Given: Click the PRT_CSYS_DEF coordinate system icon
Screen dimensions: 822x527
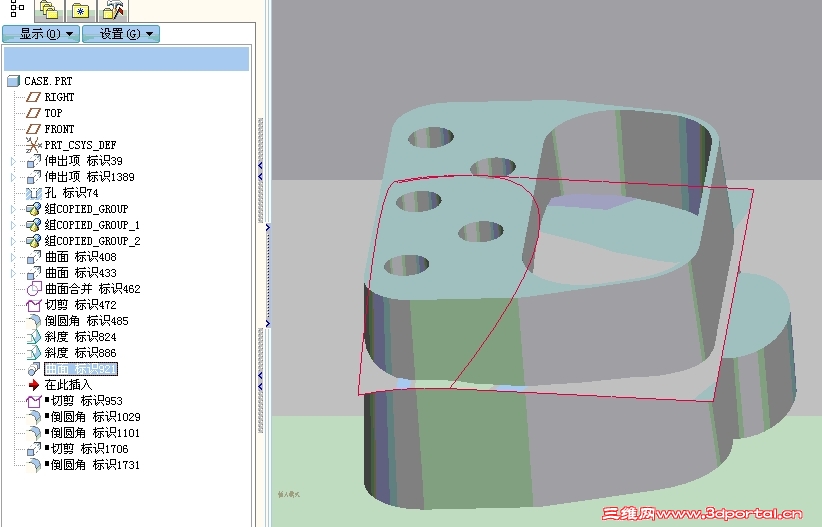Looking at the screenshot, I should click(x=34, y=145).
